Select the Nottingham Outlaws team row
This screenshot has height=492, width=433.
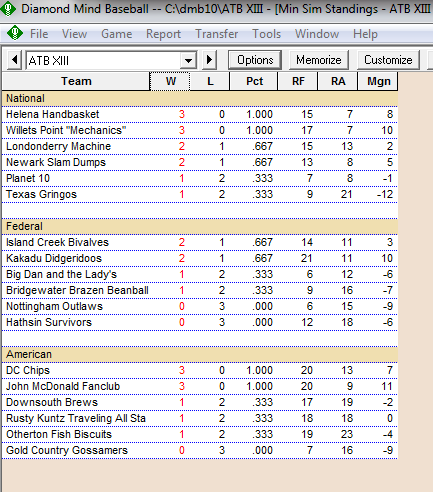pos(200,306)
